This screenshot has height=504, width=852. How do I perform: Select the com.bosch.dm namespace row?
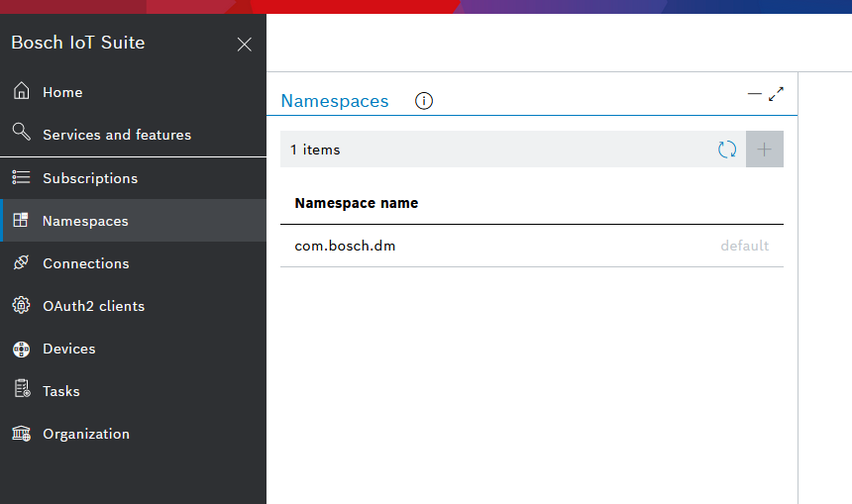click(532, 246)
